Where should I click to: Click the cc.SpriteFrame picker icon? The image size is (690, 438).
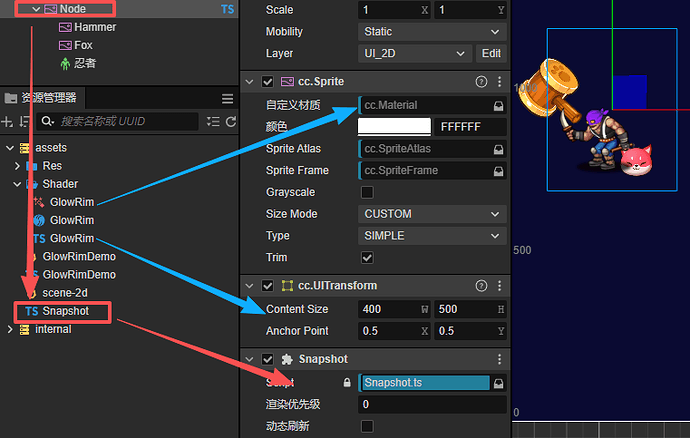[x=498, y=171]
